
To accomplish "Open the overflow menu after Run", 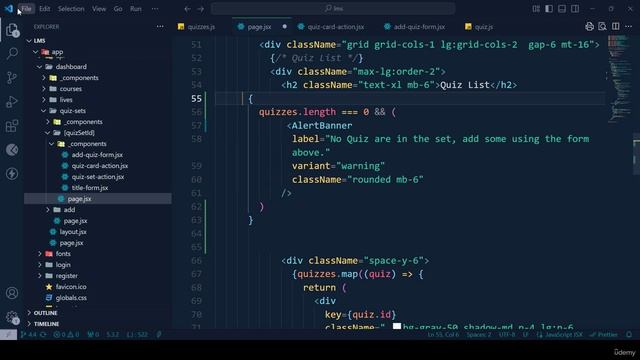I will (155, 9).
